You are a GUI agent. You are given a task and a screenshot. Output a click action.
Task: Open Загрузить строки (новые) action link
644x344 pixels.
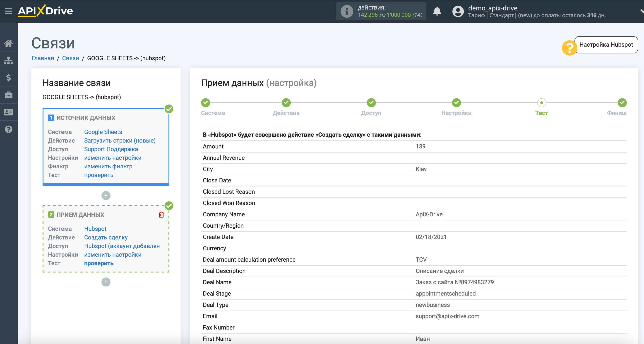[120, 141]
